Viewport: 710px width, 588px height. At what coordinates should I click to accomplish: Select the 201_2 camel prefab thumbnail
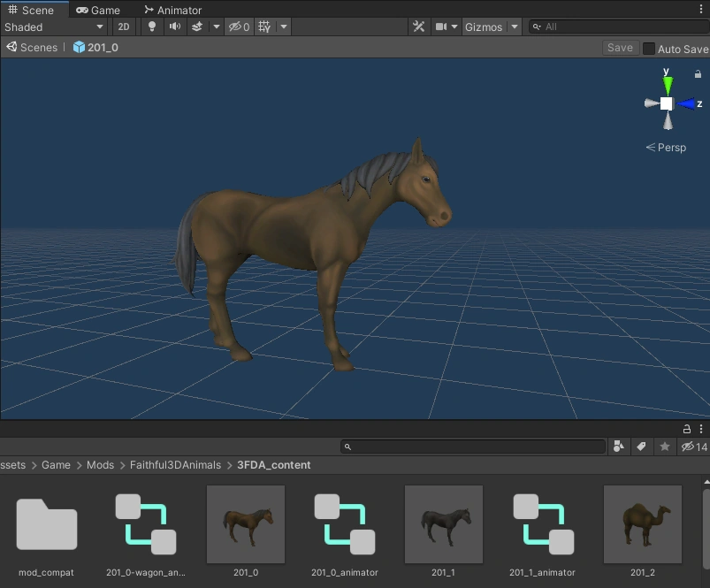pyautogui.click(x=643, y=524)
